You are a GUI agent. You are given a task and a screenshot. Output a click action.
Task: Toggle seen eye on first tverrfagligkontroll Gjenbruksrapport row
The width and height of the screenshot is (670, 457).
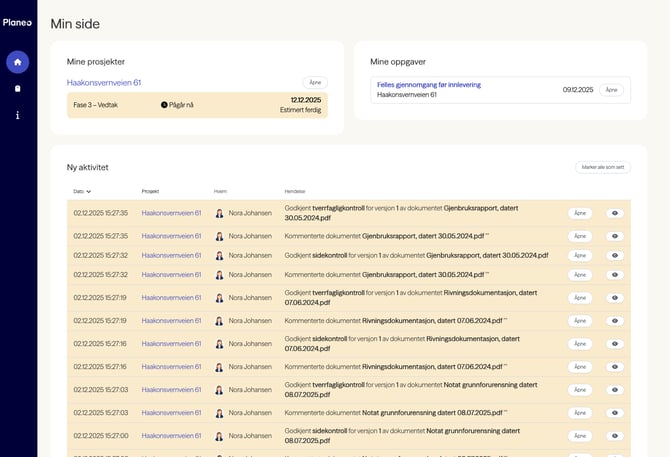(614, 213)
